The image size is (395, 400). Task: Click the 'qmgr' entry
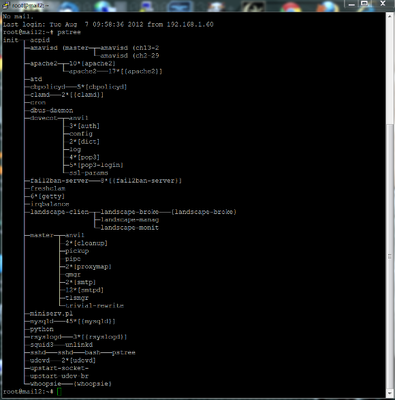tap(73, 274)
